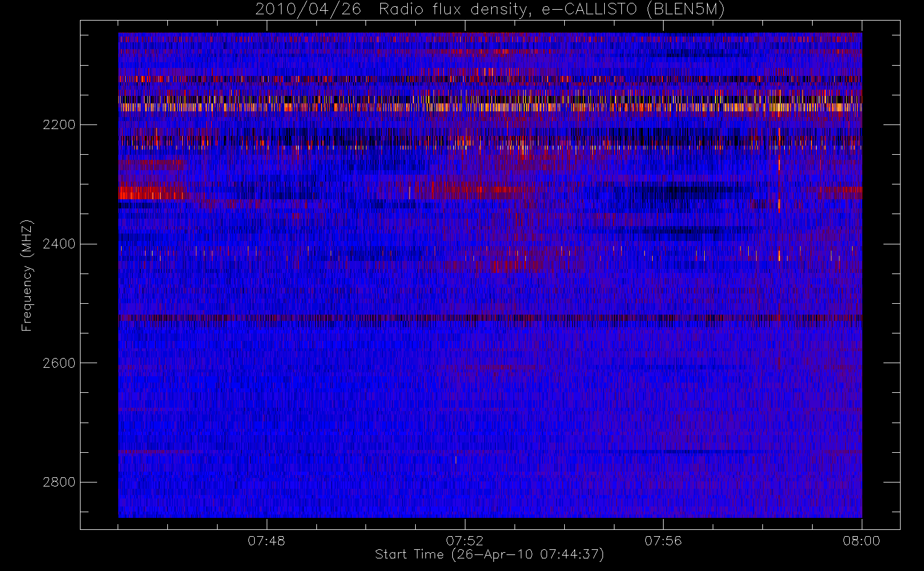Click the 07:56 time tick label
924x571 pixels.
pos(663,541)
